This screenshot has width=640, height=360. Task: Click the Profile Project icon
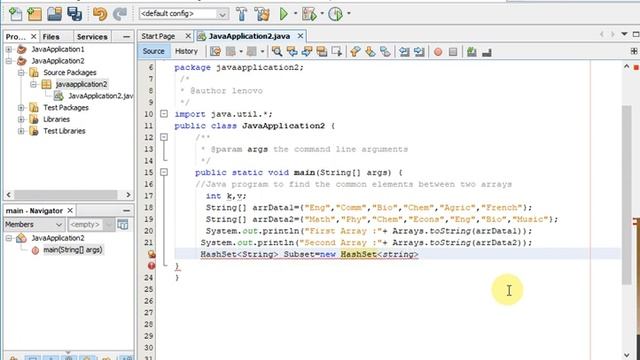[x=336, y=14]
